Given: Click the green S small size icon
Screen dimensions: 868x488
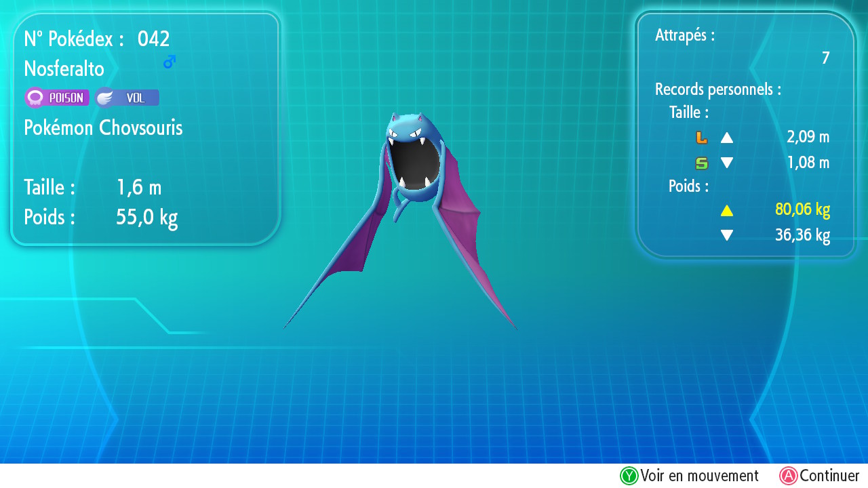Looking at the screenshot, I should click(702, 163).
